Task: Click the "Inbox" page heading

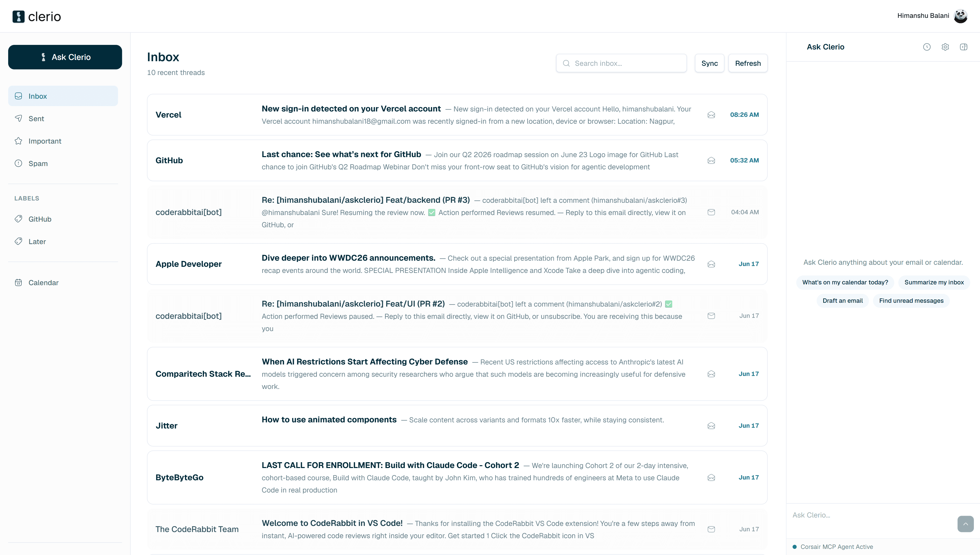Action: click(x=163, y=57)
